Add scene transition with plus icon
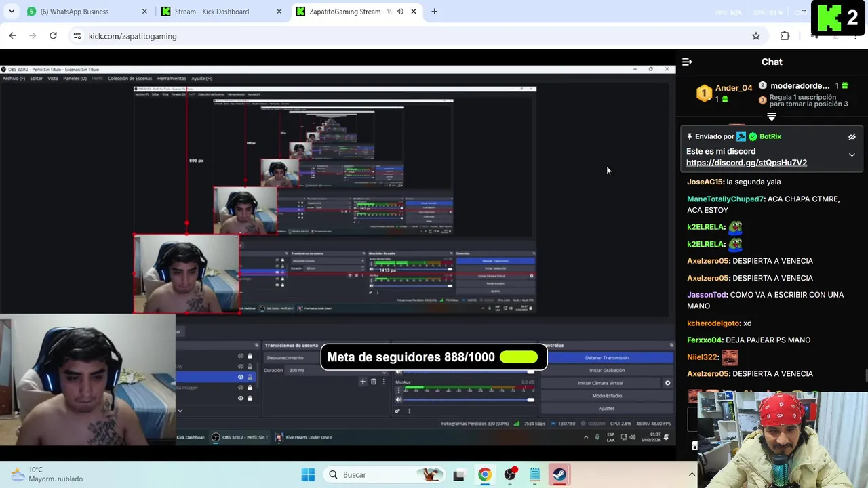The image size is (868, 488). tap(362, 382)
